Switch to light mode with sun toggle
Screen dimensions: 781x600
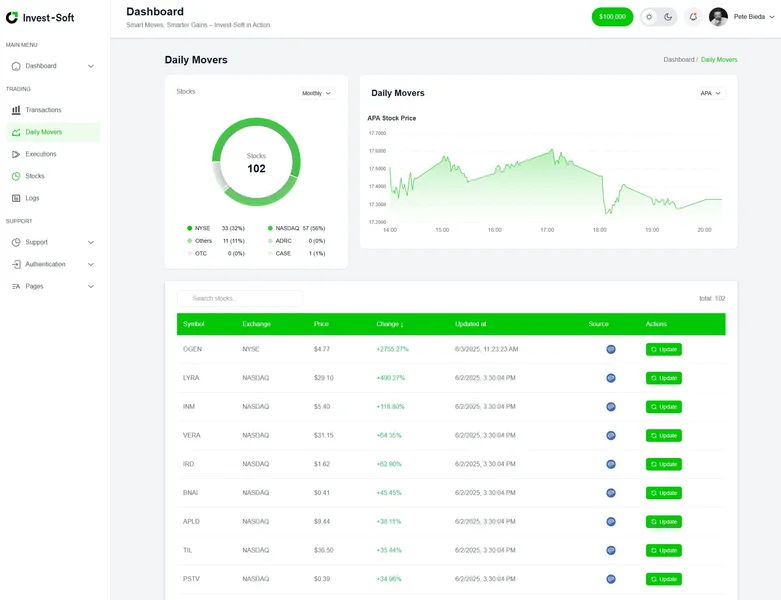pos(649,17)
